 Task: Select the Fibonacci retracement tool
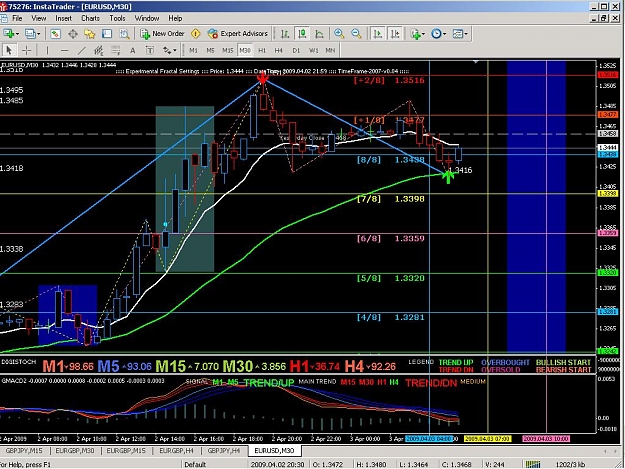116,51
